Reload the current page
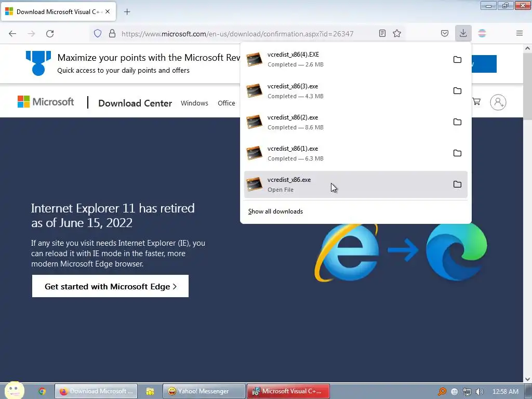Image resolution: width=532 pixels, height=399 pixels. click(x=50, y=34)
